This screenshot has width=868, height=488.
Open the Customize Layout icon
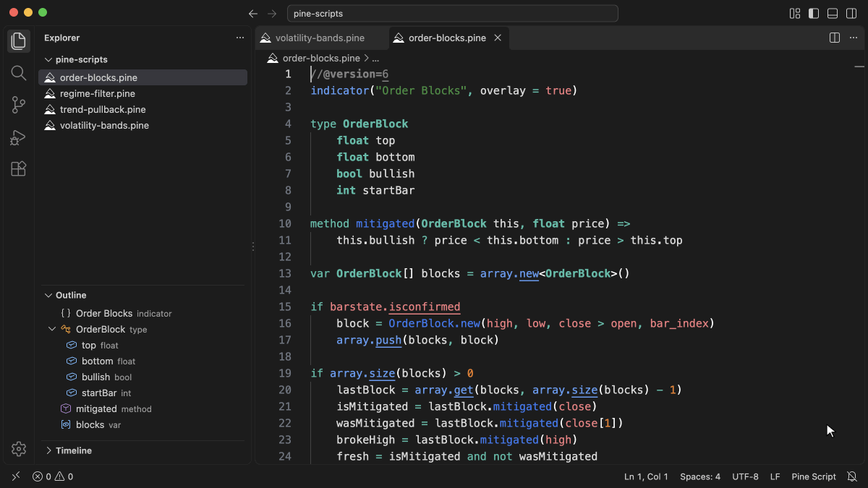point(795,13)
